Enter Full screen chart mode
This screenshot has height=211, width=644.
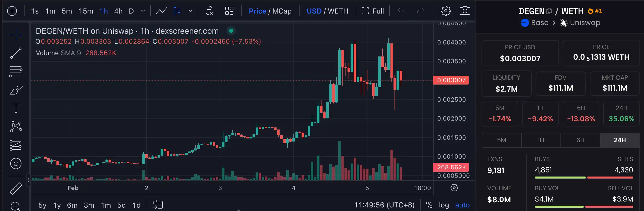click(373, 11)
